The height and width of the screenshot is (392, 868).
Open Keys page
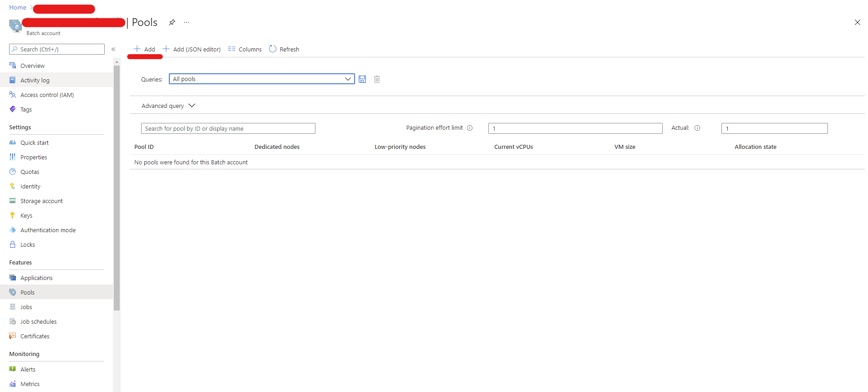pos(56,215)
